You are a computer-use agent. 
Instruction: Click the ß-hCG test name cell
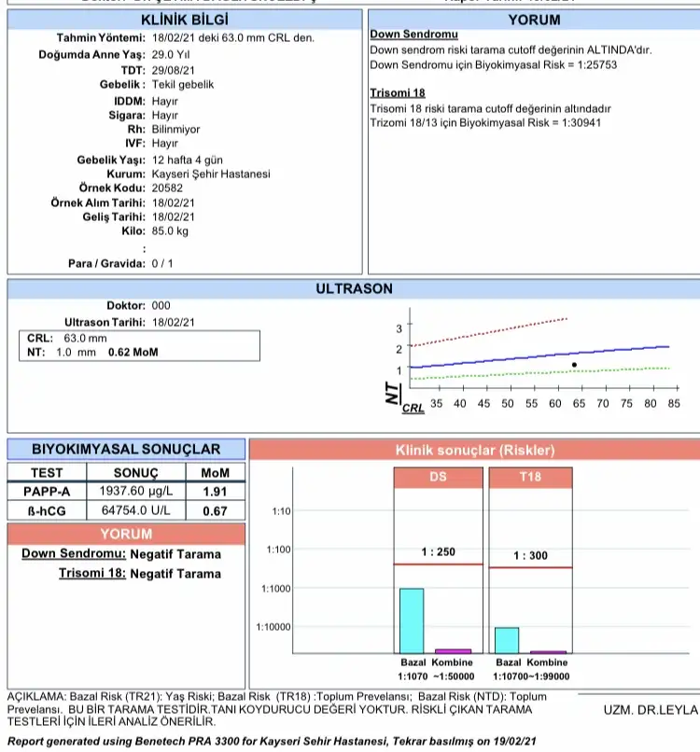coord(47,511)
